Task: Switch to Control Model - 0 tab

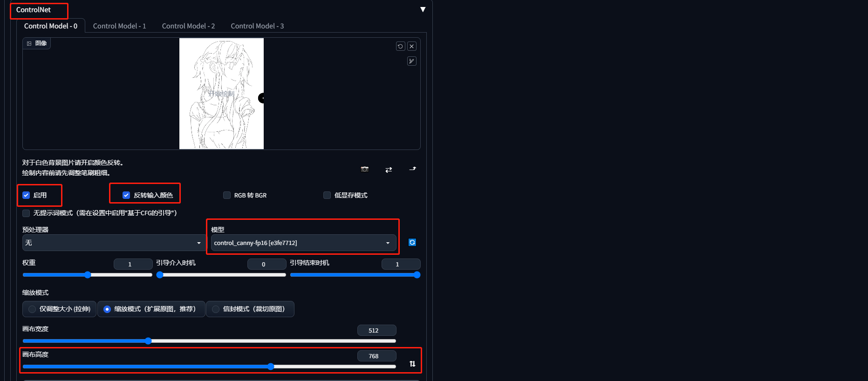Action: click(x=51, y=26)
